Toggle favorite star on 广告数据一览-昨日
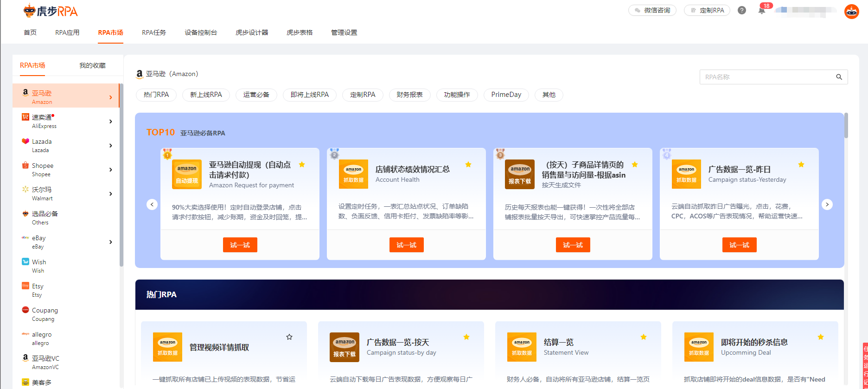The height and width of the screenshot is (389, 868). pyautogui.click(x=801, y=165)
